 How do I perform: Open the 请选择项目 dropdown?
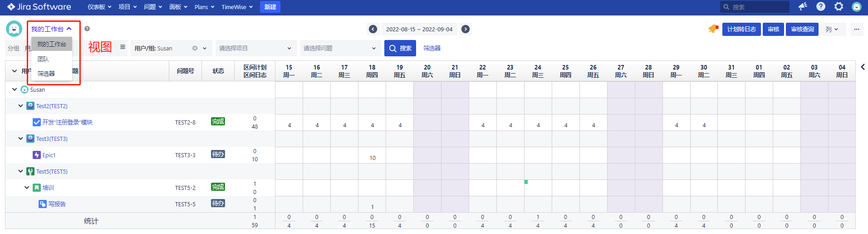coord(255,48)
